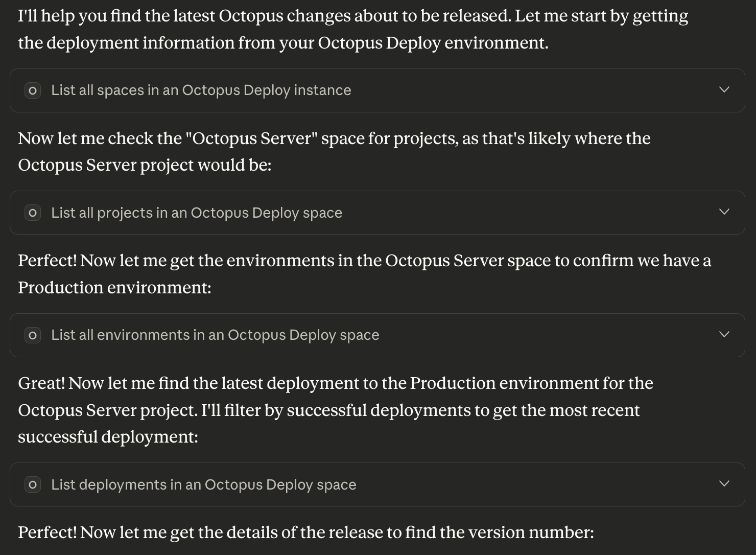Click the Octopus icon beside List all environments

(32, 335)
